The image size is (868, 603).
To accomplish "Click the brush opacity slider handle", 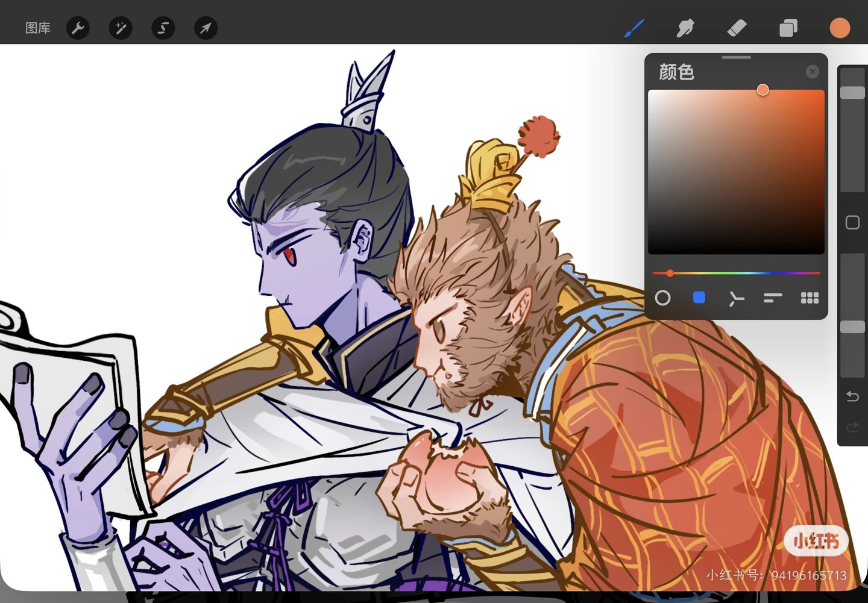I will (852, 326).
